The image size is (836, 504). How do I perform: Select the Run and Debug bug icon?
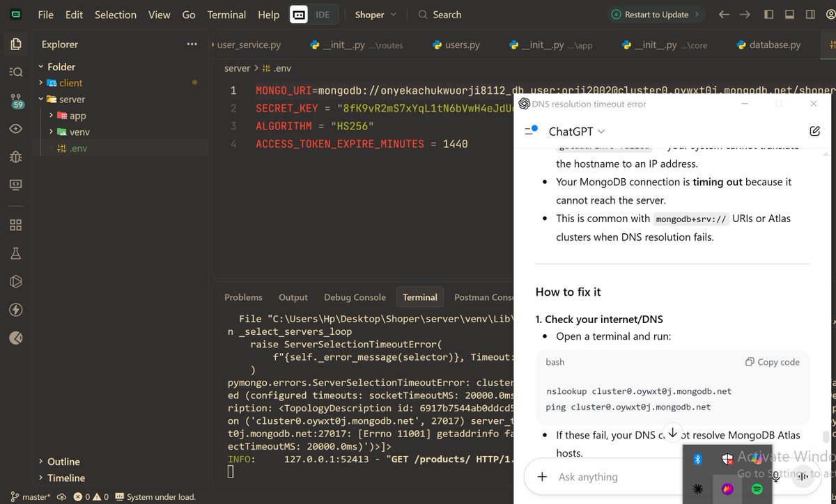coord(15,157)
